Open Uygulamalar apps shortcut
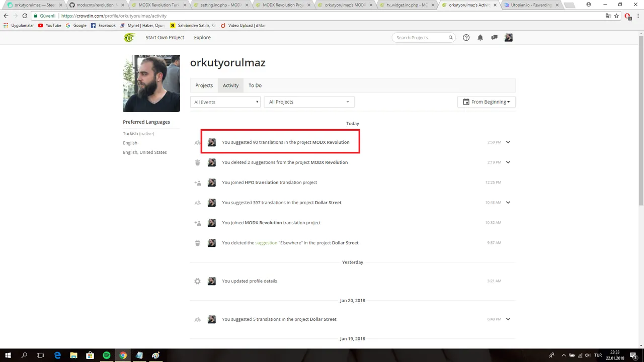Screen dimensions: 644x362 click(x=18, y=25)
